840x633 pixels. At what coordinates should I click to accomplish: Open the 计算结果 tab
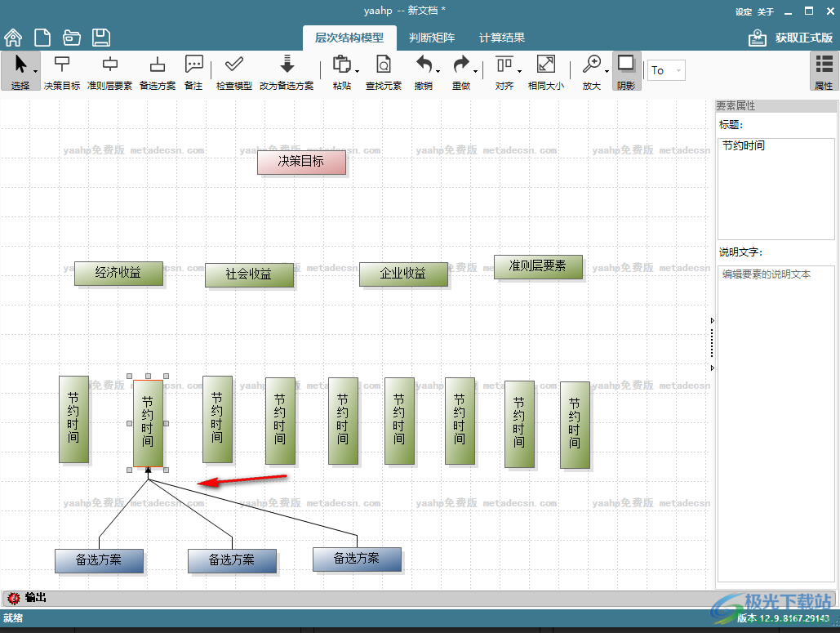click(502, 38)
